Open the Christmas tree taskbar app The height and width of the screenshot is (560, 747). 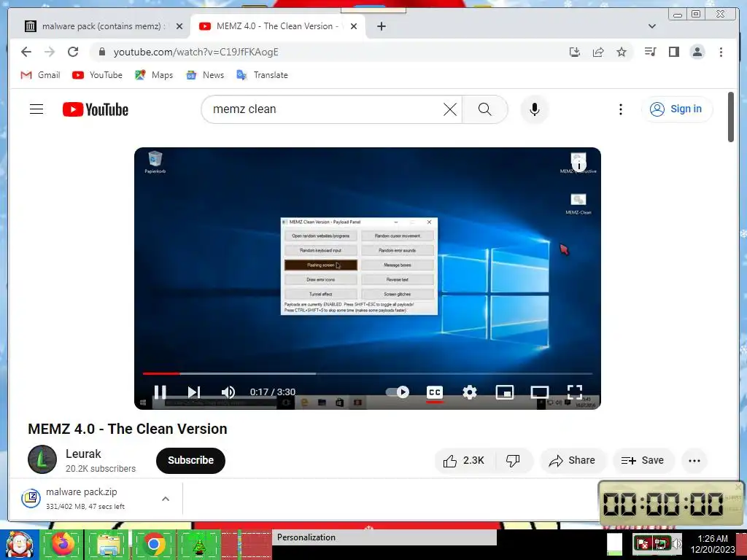pos(199,544)
